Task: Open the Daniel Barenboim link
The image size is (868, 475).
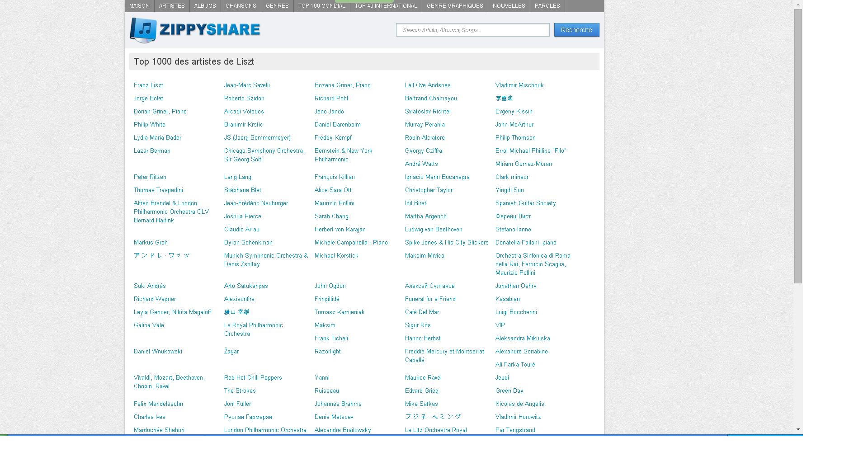Action: (338, 125)
